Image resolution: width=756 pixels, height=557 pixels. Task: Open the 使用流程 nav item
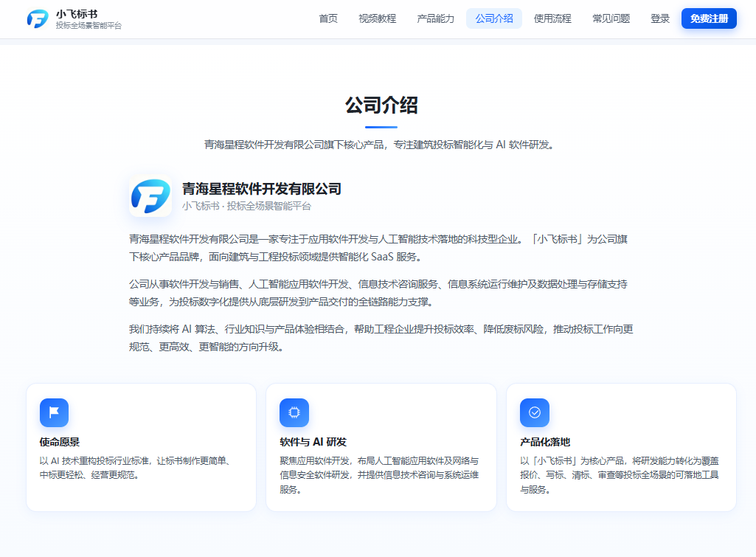552,18
